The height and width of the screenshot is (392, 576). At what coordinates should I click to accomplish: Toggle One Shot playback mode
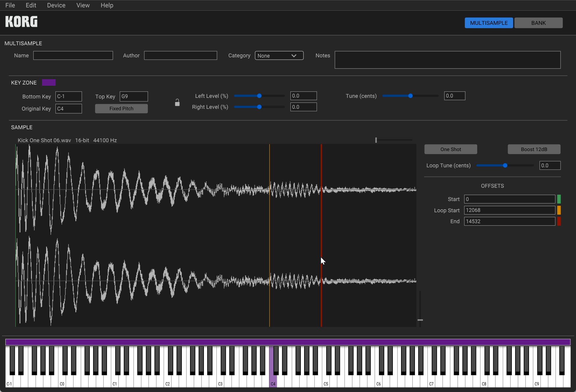coord(451,149)
